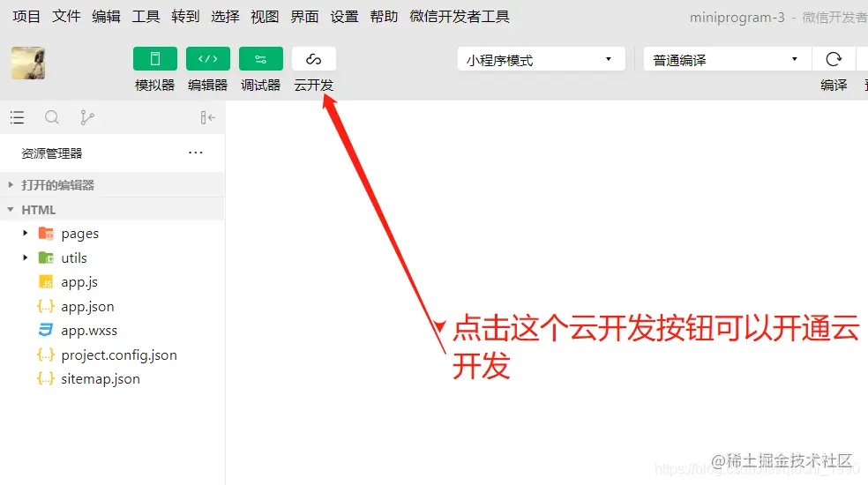This screenshot has width=868, height=485.
Task: Open the source control branch icon
Action: point(87,117)
